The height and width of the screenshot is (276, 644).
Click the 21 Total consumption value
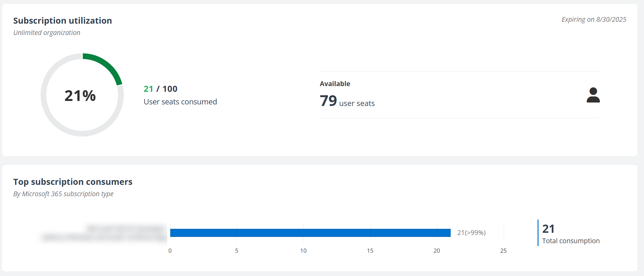point(548,229)
